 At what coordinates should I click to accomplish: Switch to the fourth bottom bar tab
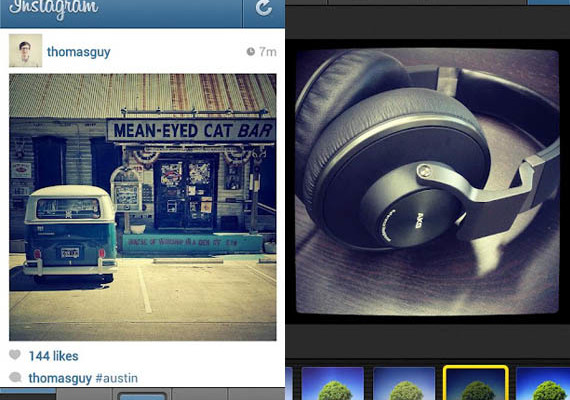pos(200,395)
